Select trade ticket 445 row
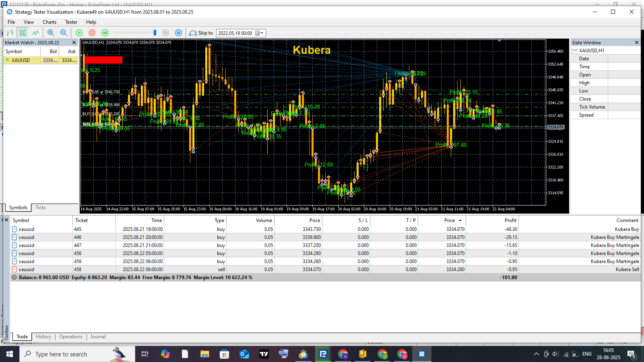The width and height of the screenshot is (644, 362). [x=325, y=229]
